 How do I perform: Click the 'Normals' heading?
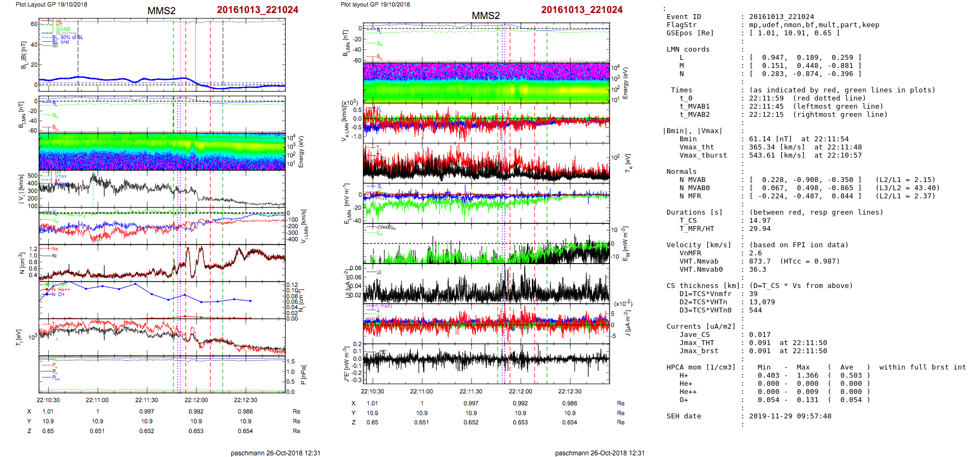tap(681, 172)
